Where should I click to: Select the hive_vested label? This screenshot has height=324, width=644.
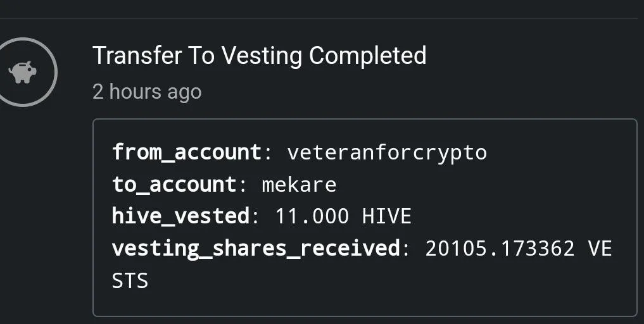click(180, 216)
